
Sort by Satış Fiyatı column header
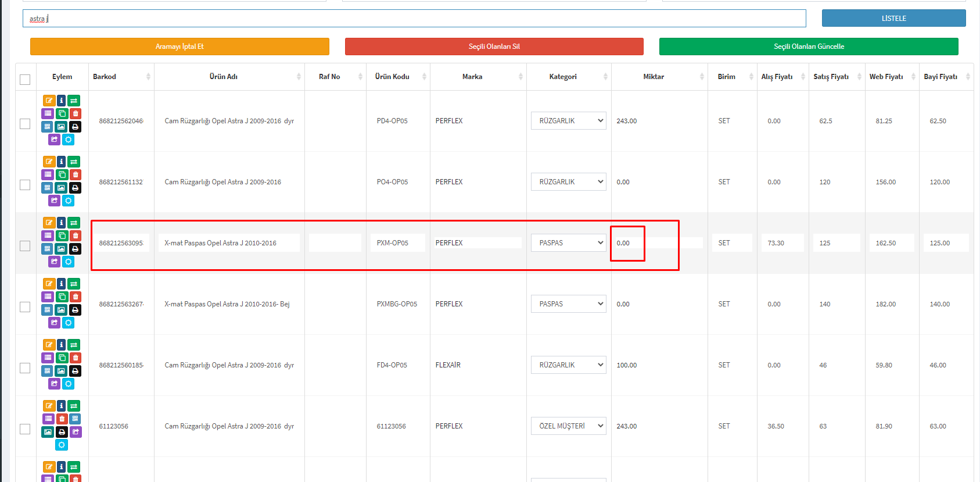(x=831, y=77)
